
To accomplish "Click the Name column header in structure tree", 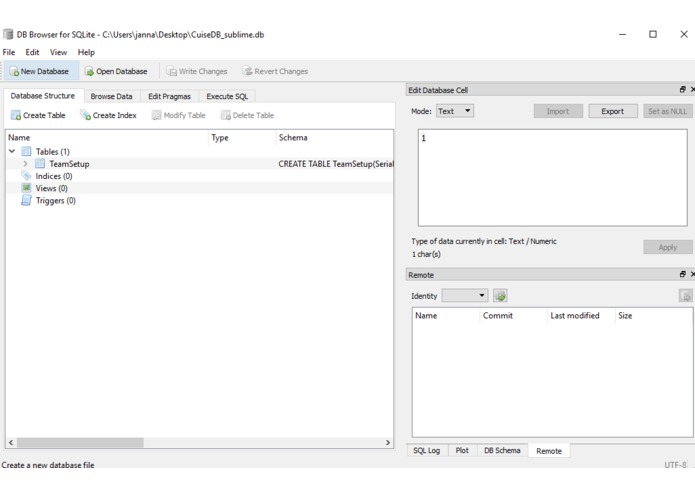I will pos(107,137).
